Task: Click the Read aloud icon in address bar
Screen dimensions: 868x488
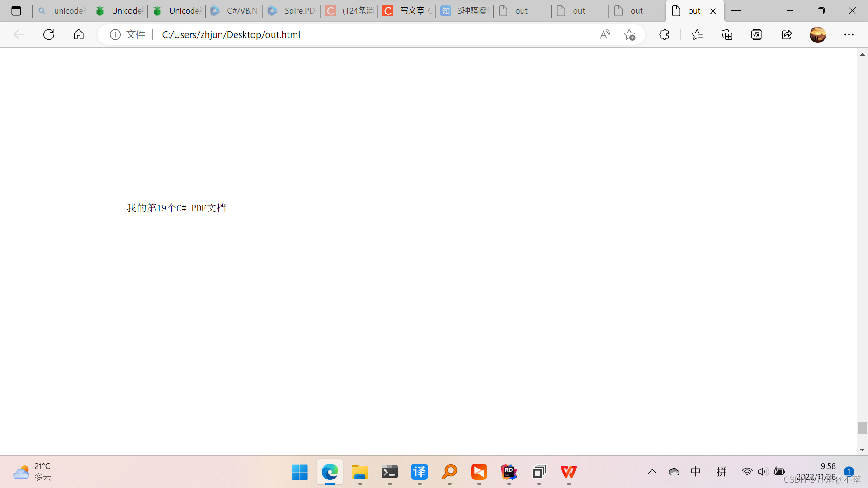Action: pyautogui.click(x=605, y=34)
